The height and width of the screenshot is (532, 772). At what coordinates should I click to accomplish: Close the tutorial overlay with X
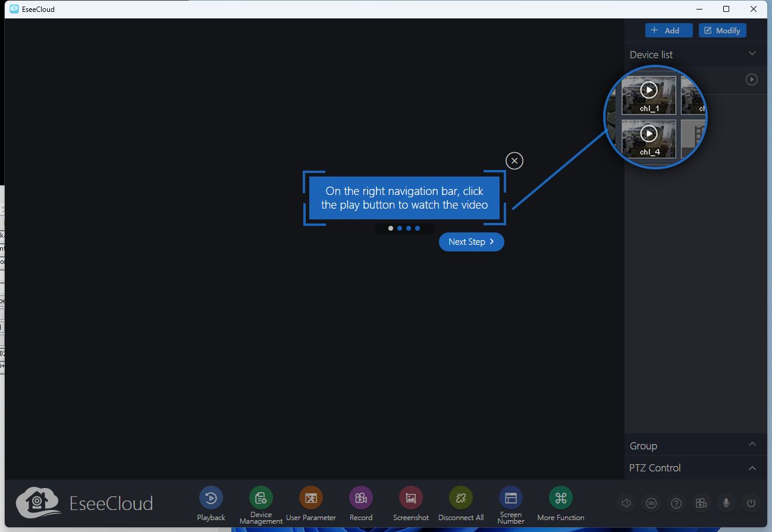click(x=514, y=160)
